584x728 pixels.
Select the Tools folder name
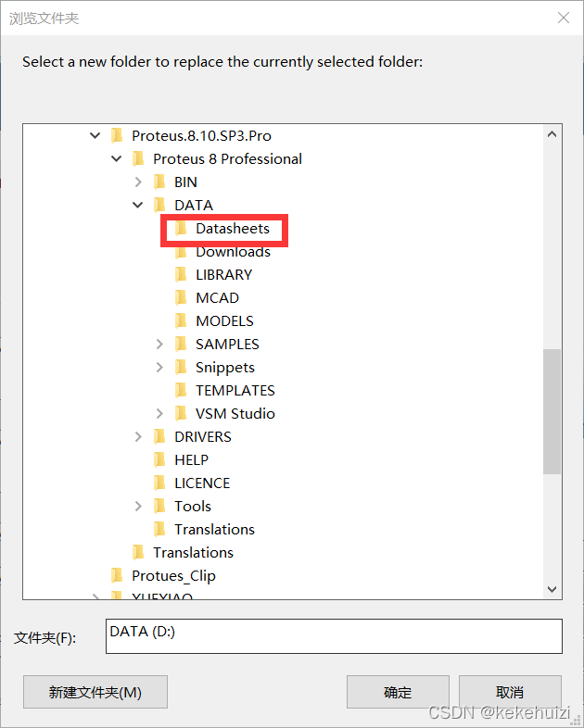coord(193,506)
